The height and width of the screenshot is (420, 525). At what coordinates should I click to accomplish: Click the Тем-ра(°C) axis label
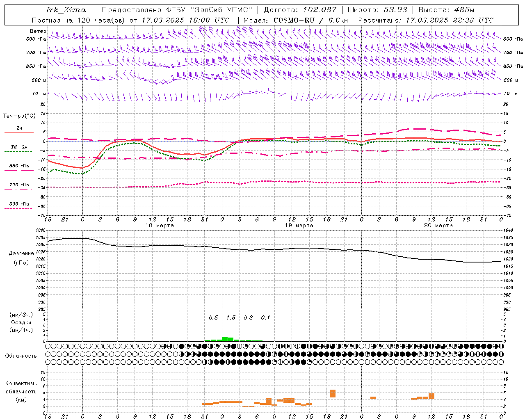(x=19, y=116)
